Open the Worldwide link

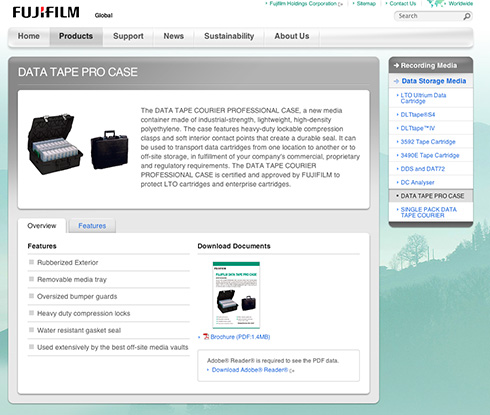[x=460, y=4]
